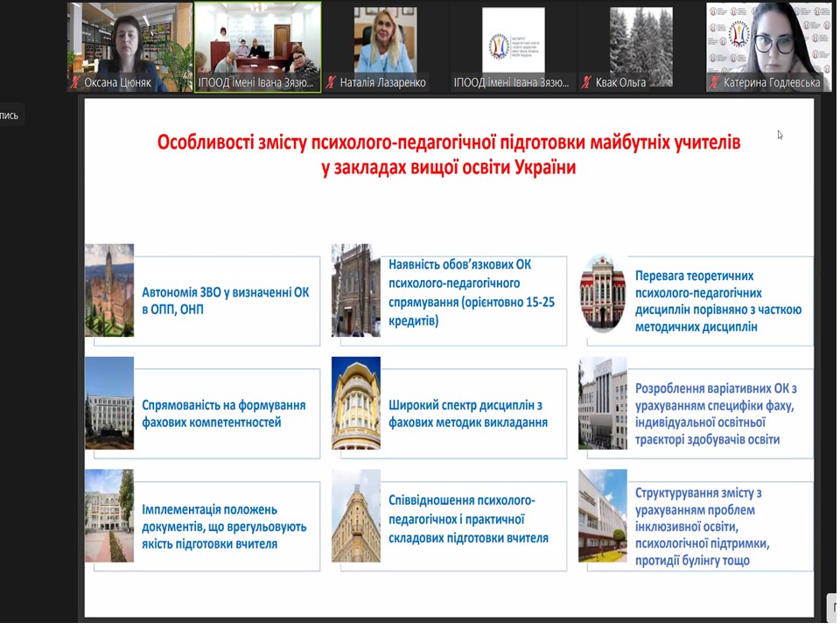Select the green-bordered active speaker video tile
840x630 pixels.
[257, 44]
